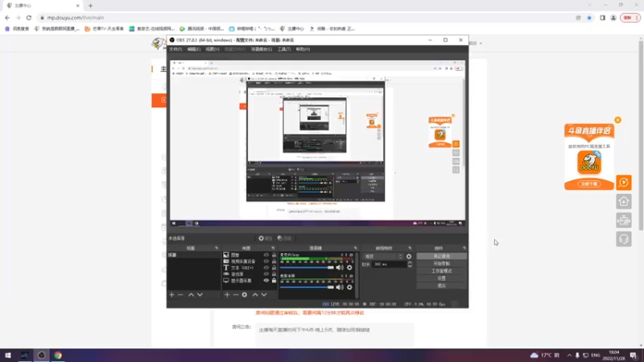Screen dimensions: 644x362
Task: Click 退出 exit button in OBS controls
Action: (x=441, y=286)
